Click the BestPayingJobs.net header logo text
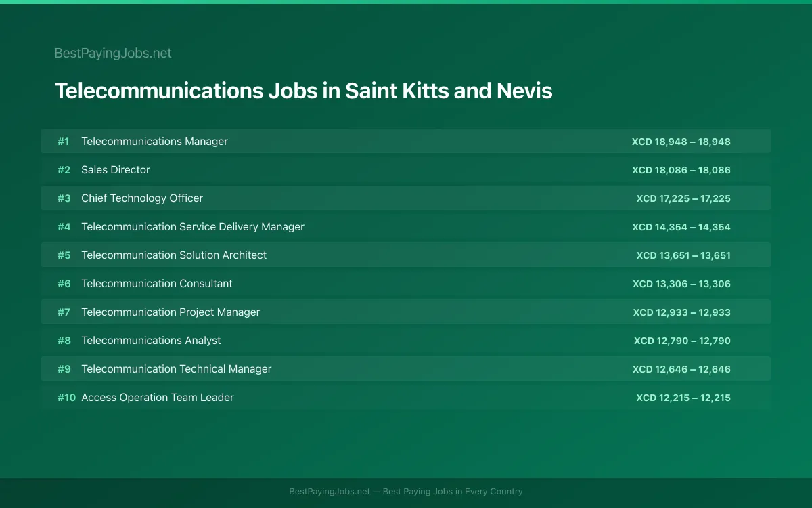812x508 pixels. tap(113, 53)
